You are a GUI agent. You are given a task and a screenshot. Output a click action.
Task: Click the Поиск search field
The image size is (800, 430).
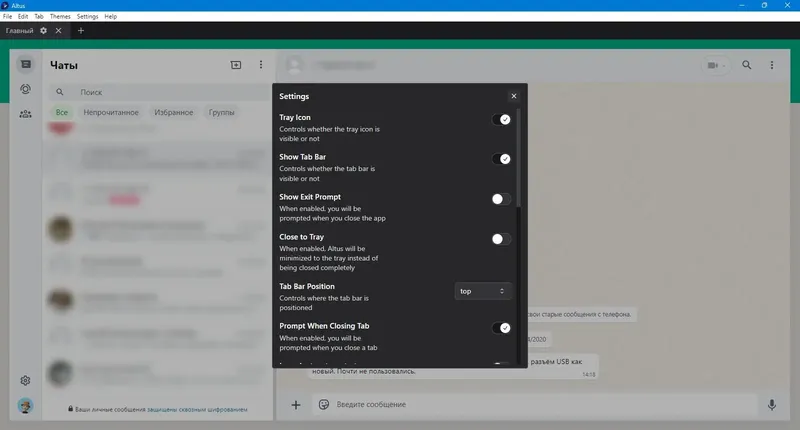click(x=162, y=92)
